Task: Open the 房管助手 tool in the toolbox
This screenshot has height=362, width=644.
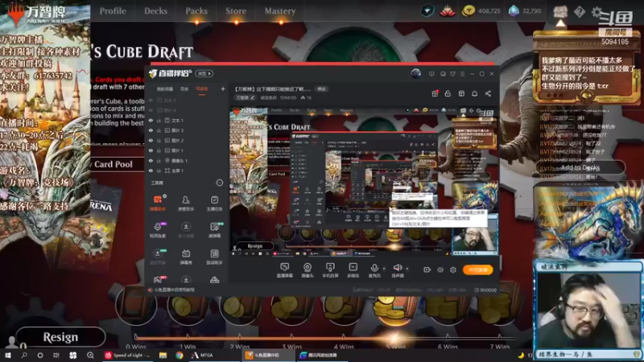Action: [186, 203]
